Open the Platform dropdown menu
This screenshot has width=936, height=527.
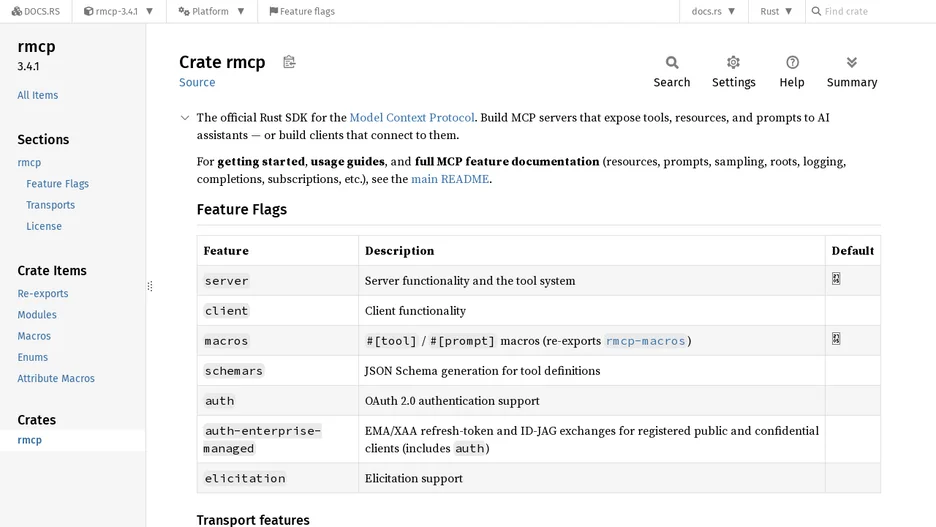[211, 11]
